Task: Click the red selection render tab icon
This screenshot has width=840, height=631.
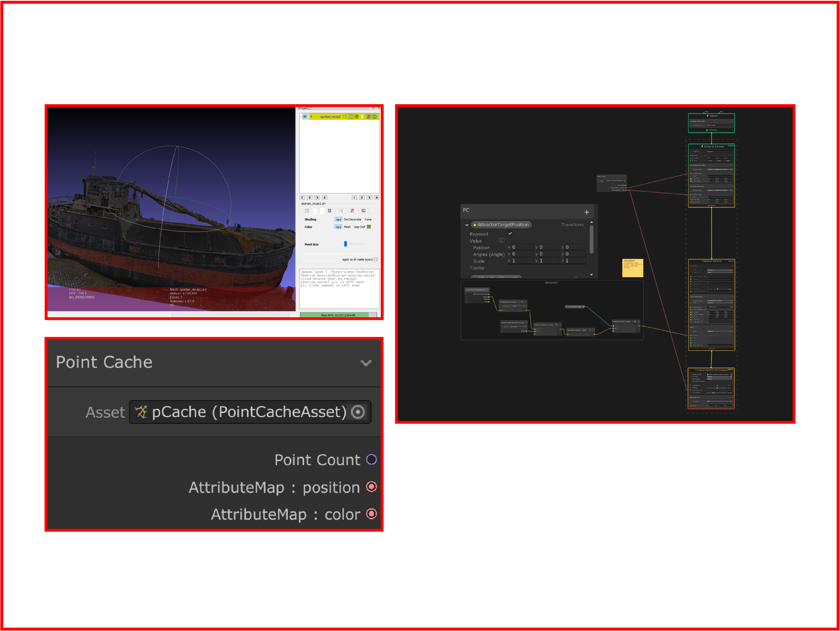Action: (x=352, y=211)
